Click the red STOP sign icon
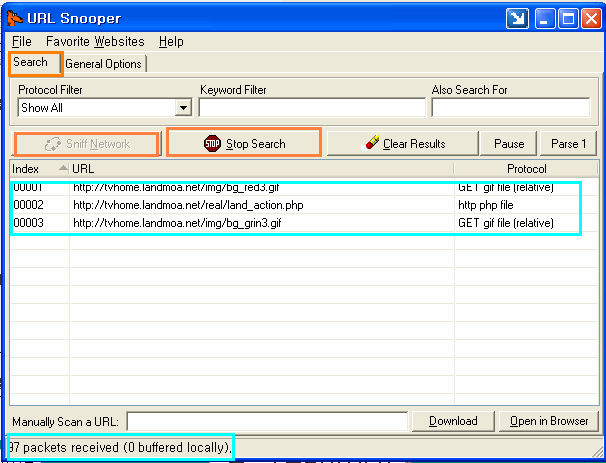The image size is (606, 463). [x=212, y=144]
